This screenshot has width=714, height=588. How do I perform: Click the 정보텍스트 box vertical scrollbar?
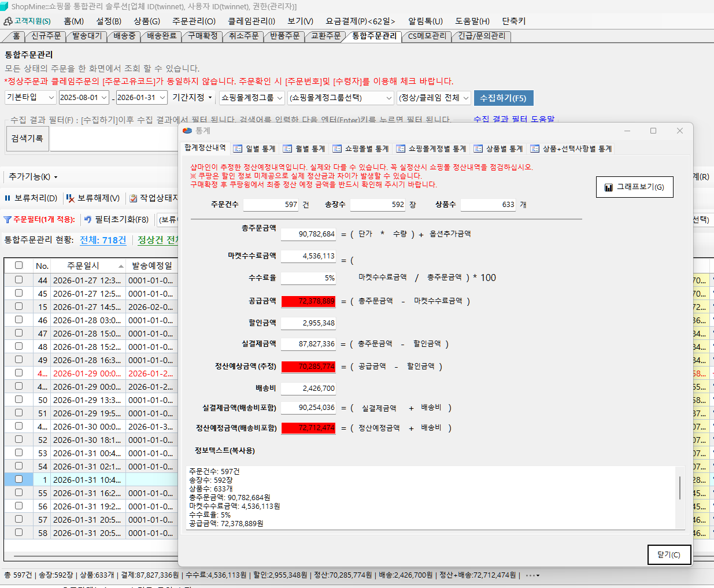point(680,489)
